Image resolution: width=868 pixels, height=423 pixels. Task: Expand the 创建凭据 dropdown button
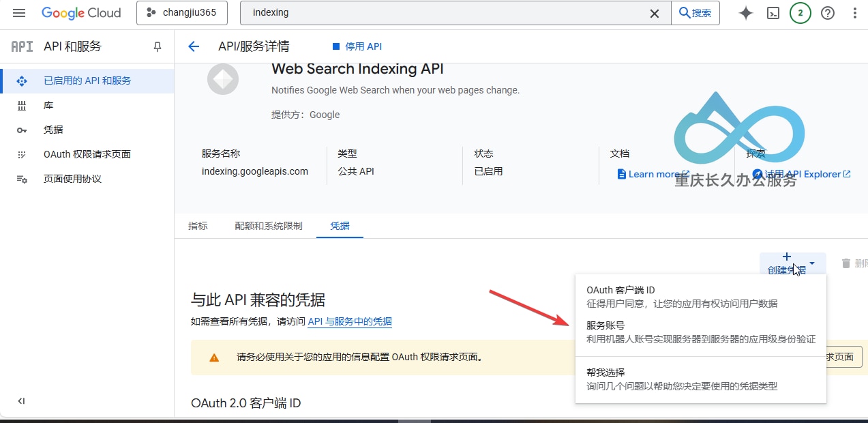coord(792,263)
